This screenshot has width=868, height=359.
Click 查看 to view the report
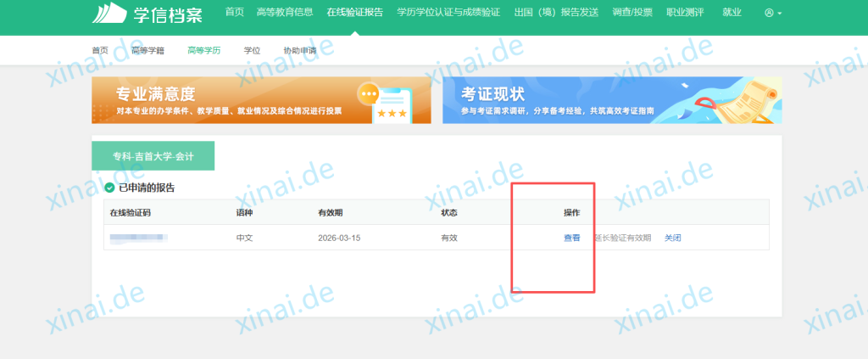point(572,238)
